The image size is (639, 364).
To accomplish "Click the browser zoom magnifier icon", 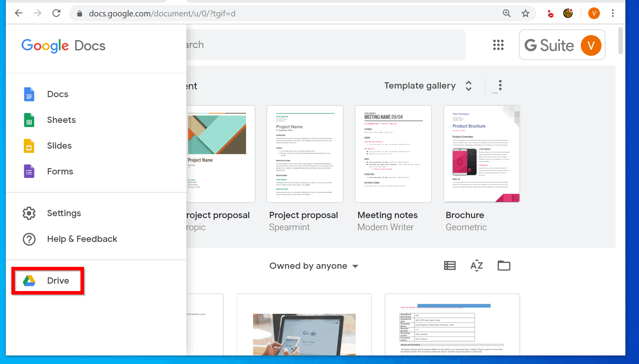I will point(507,13).
